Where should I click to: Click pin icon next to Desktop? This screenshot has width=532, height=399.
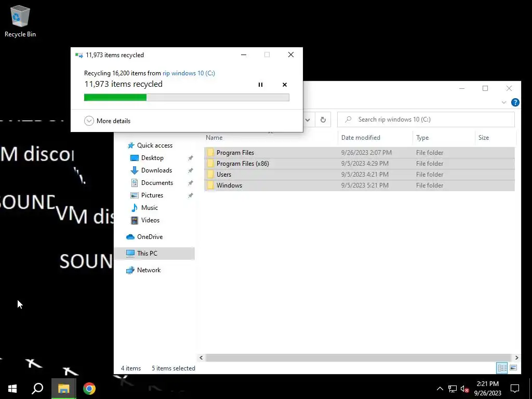(190, 158)
